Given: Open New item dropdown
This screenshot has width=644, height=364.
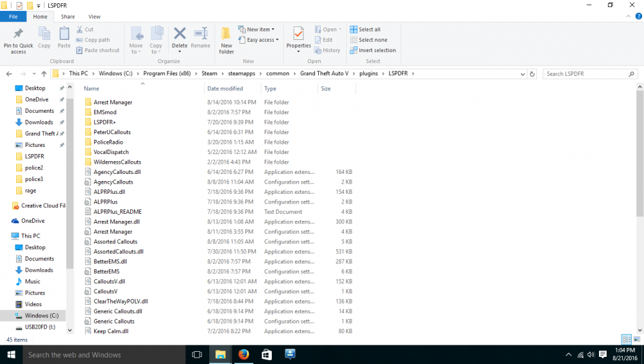Looking at the screenshot, I should click(x=257, y=30).
